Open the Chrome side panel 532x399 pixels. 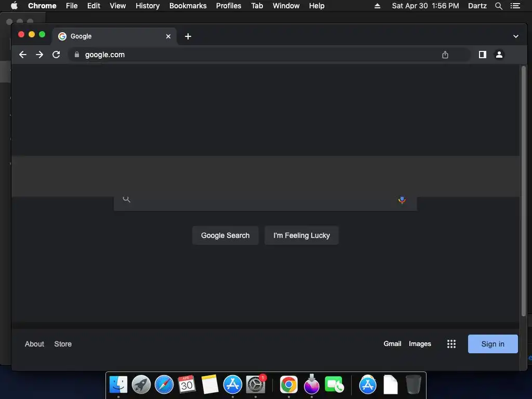pos(482,55)
